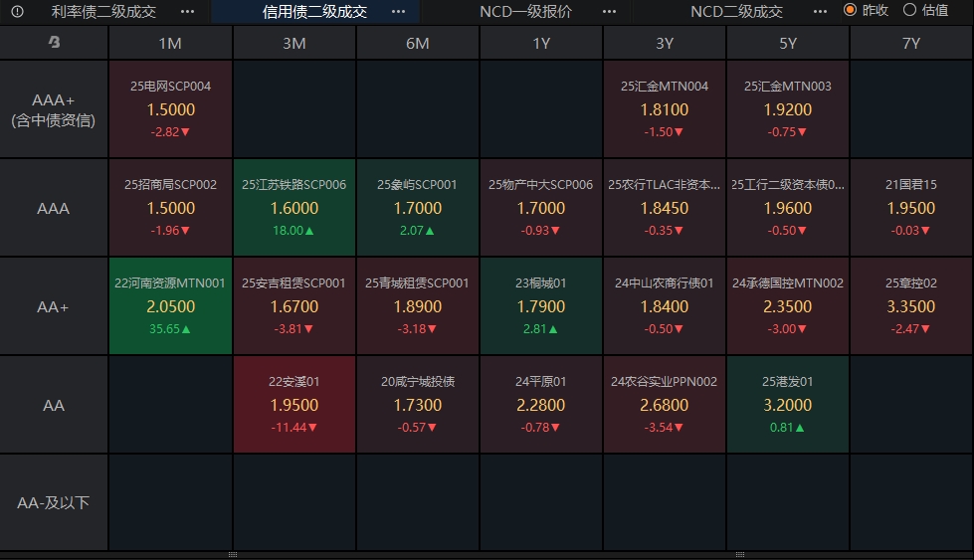The height and width of the screenshot is (560, 974).
Task: Select the AA+ row label
Action: pos(54,306)
